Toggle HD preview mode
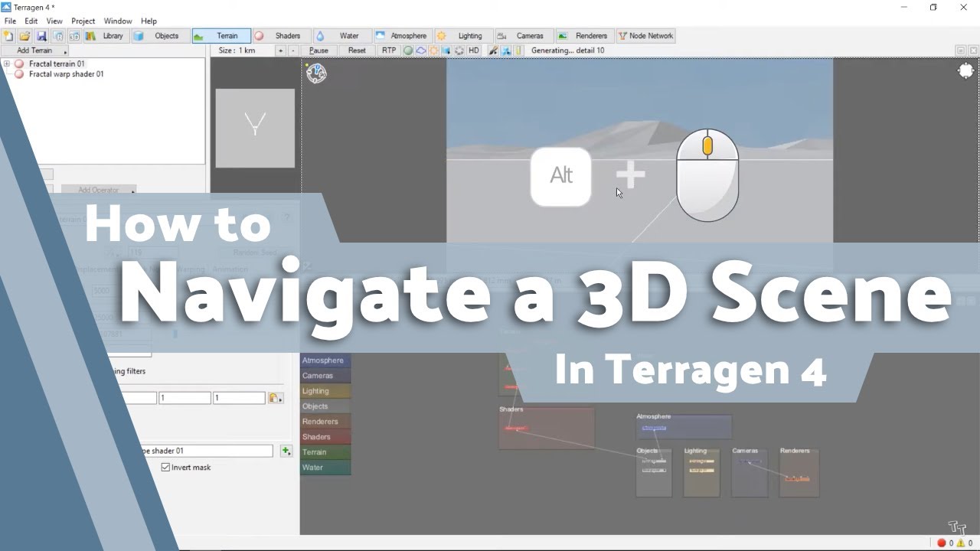Viewport: 980px width, 551px height. (x=474, y=51)
